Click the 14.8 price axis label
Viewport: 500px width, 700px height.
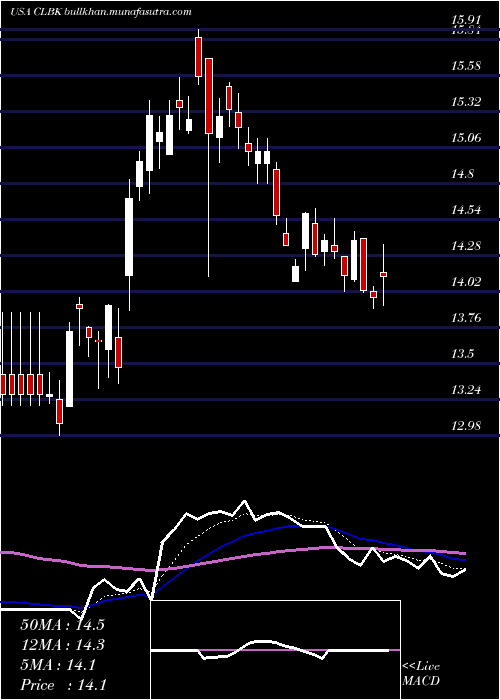coord(462,174)
